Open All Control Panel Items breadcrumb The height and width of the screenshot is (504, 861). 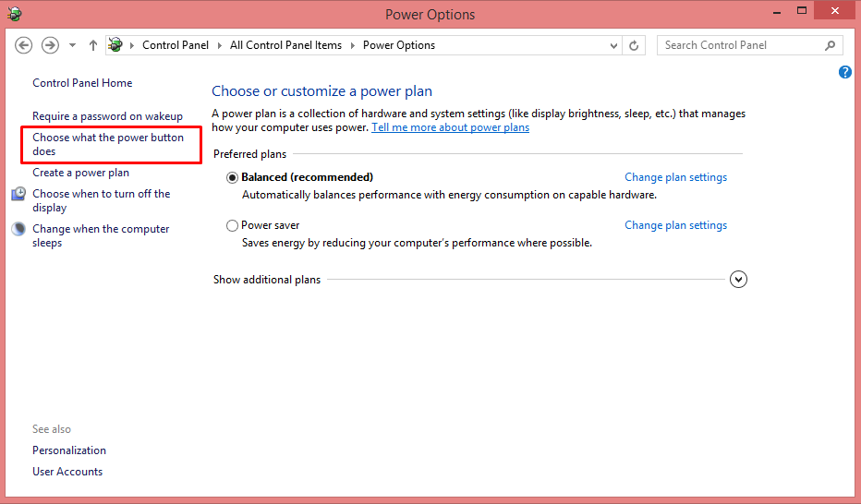point(285,45)
